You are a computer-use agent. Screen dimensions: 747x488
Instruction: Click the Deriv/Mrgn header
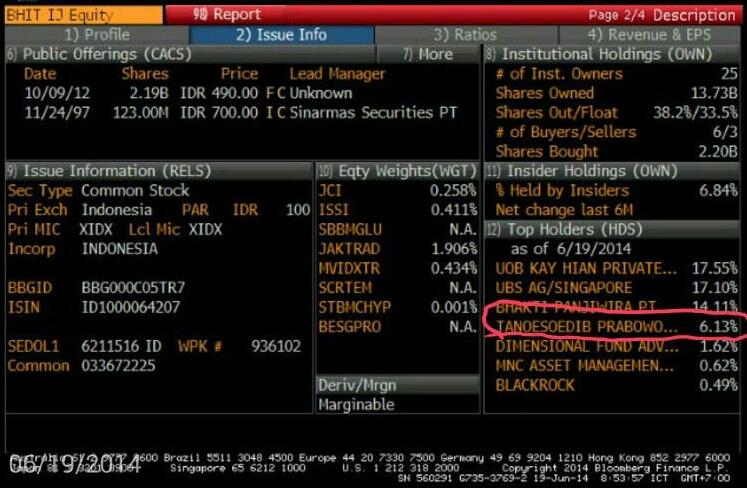tap(397, 386)
